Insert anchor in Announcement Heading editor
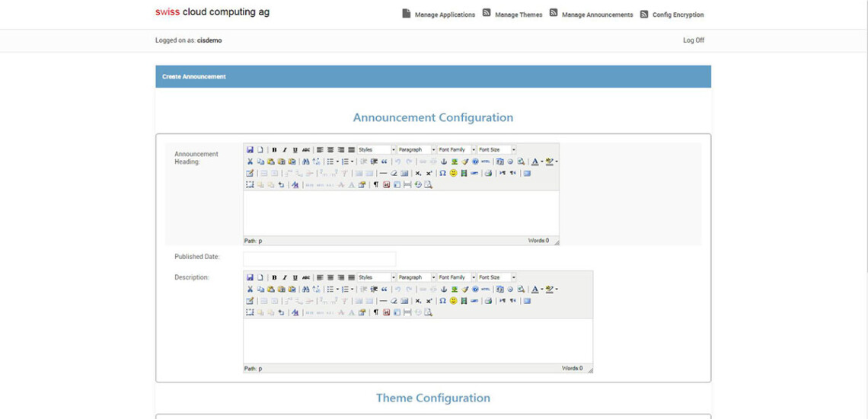Screen dimensions: 868x419 click(x=443, y=162)
